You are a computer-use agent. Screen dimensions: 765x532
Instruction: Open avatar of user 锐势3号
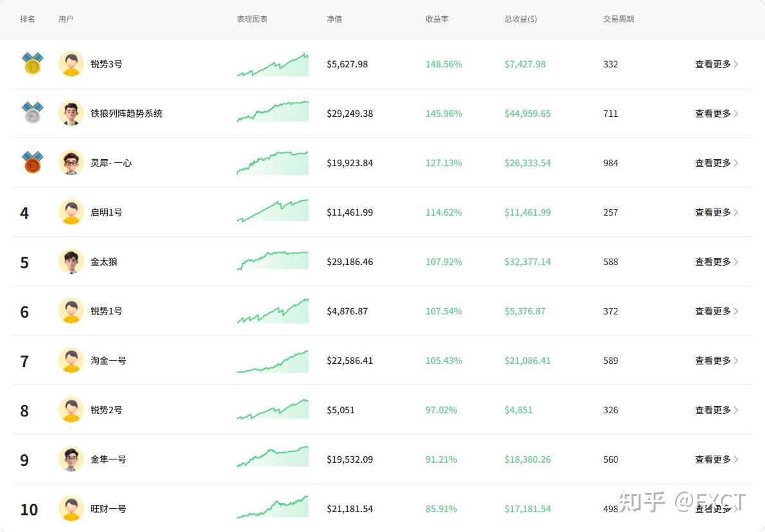(x=71, y=64)
